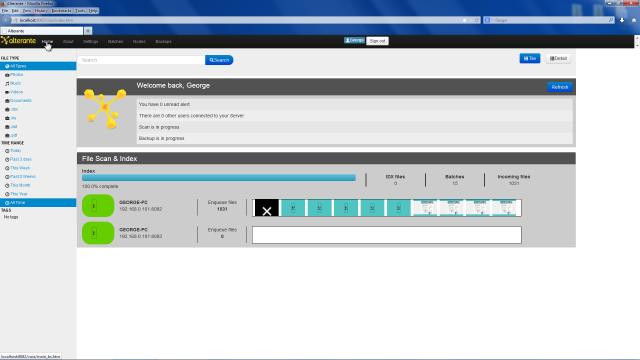This screenshot has height=360, width=640.
Task: Filter by This Year time range
Action: (x=19, y=194)
